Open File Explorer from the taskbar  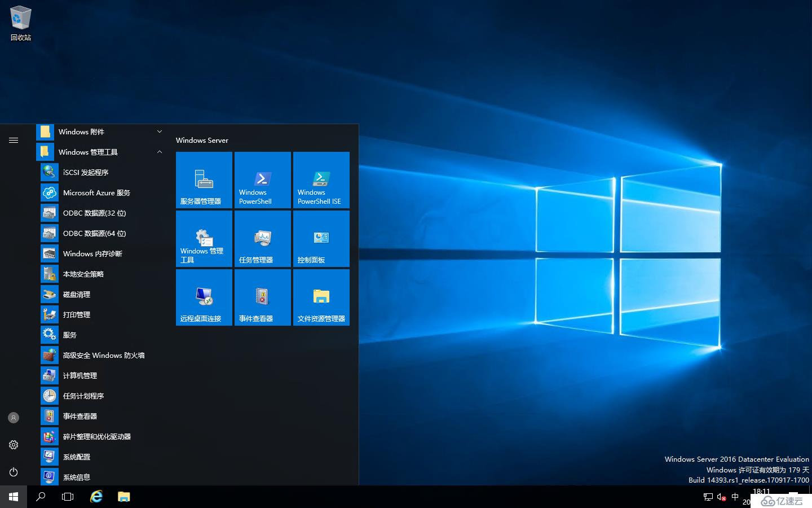[123, 497]
